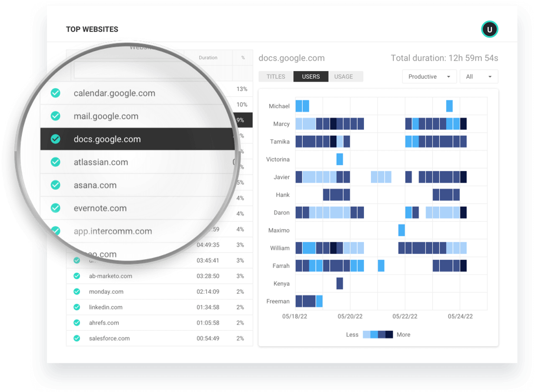Click the check icon for salesforce.com

(77, 339)
